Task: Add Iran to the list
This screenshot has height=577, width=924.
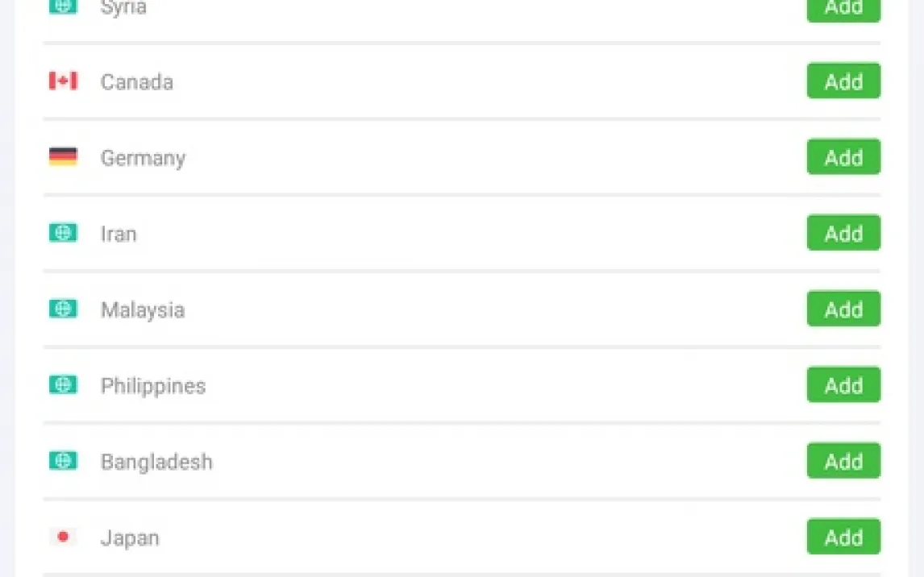Action: coord(843,233)
